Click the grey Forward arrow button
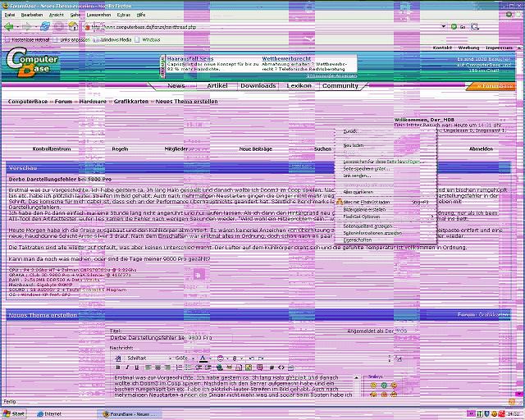 pyautogui.click(x=27, y=27)
